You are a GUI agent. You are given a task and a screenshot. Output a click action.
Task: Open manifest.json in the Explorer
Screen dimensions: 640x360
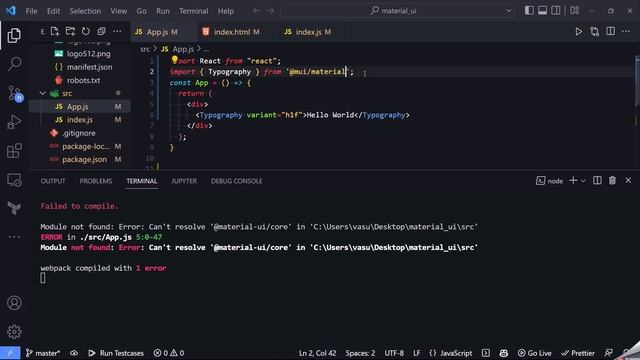[x=89, y=67]
